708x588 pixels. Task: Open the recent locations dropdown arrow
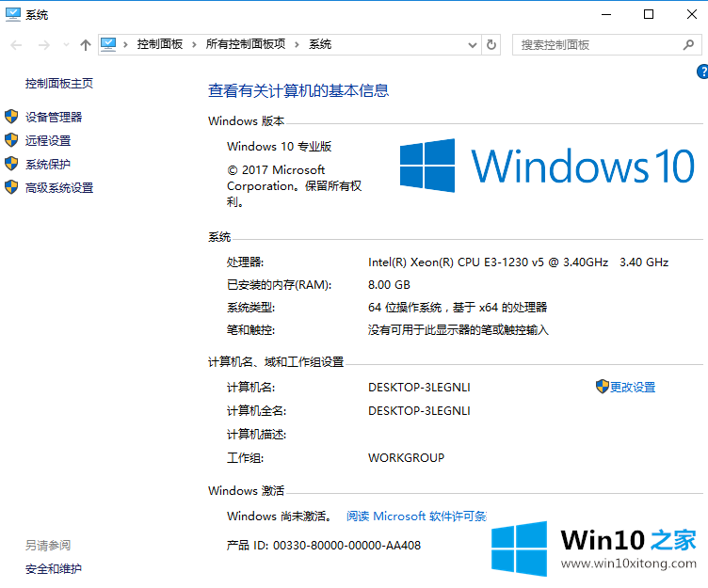66,44
